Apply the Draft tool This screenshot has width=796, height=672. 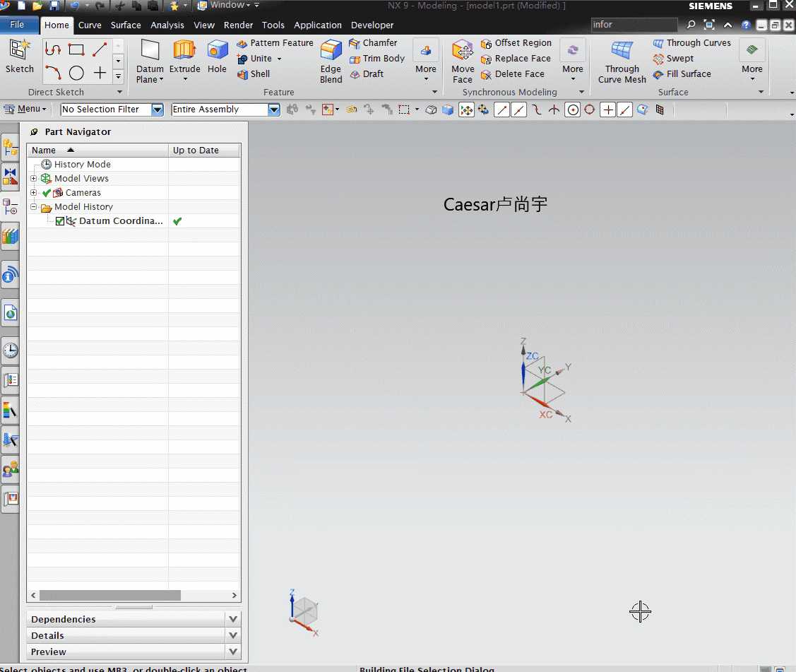[367, 74]
